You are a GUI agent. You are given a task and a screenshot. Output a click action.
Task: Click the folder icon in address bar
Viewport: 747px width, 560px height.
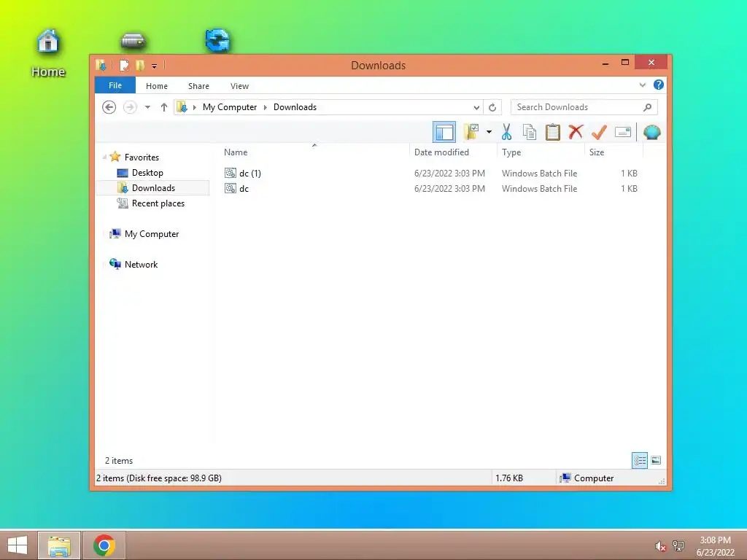182,107
